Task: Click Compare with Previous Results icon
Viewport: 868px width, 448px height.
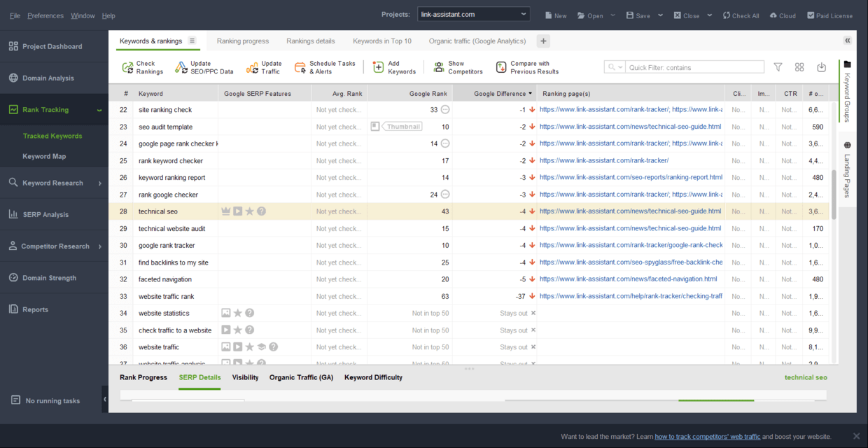Action: 501,67
